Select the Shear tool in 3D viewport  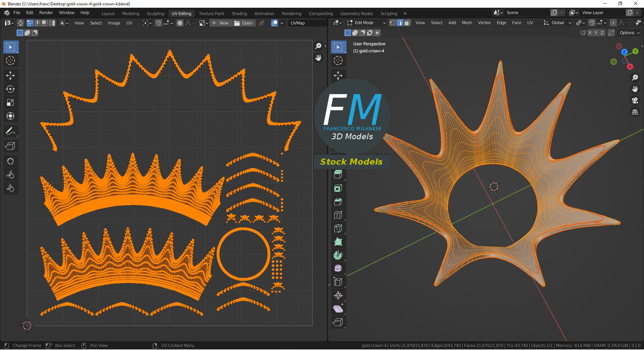pyautogui.click(x=338, y=309)
